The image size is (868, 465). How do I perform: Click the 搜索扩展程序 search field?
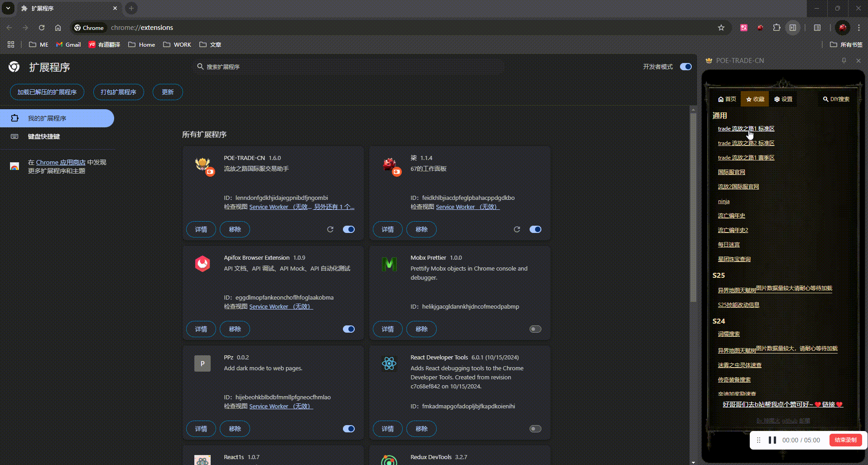tap(349, 67)
